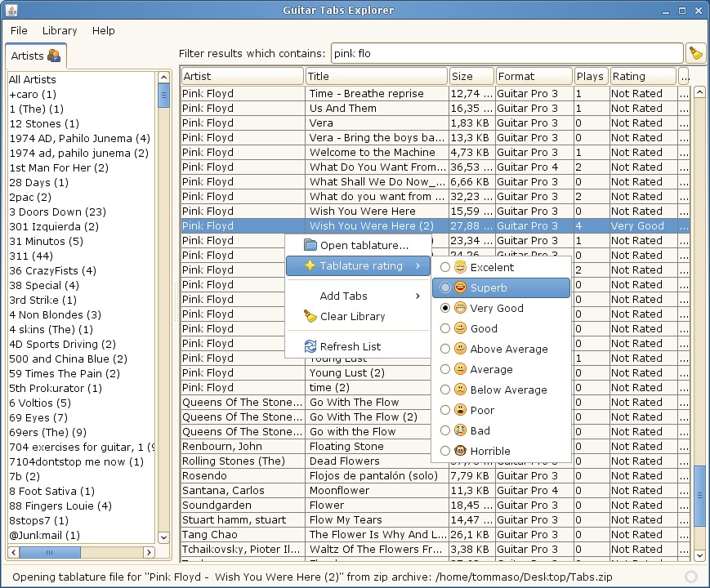
Task: Click the filter text field containing pink flo
Action: click(x=507, y=53)
